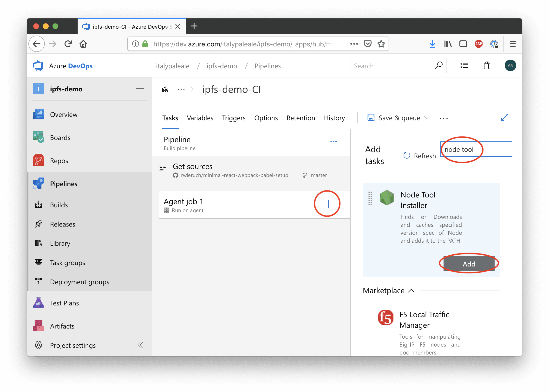Screen dimensions: 549x392
Task: Reload the page with the refresh icon
Action: pyautogui.click(x=68, y=44)
